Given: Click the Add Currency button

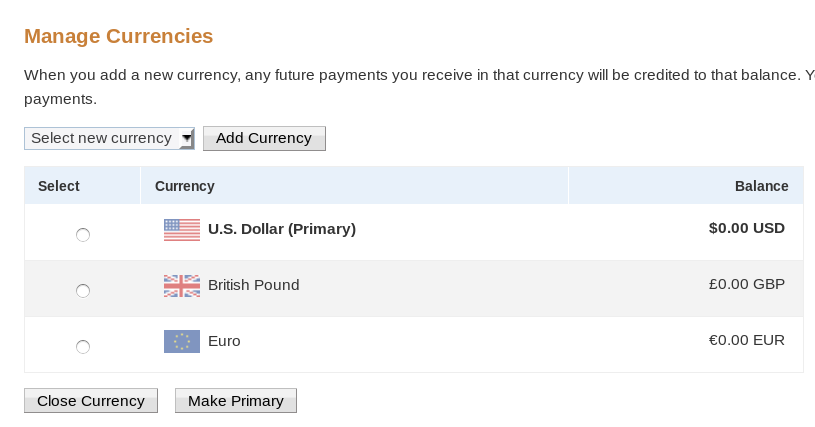Looking at the screenshot, I should [264, 138].
